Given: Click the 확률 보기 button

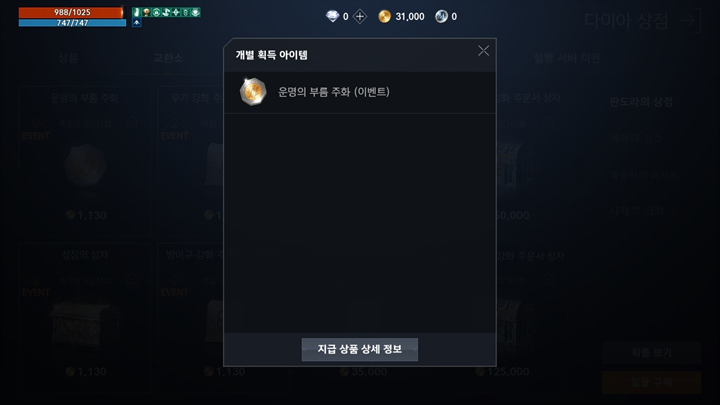Looking at the screenshot, I should 651,353.
